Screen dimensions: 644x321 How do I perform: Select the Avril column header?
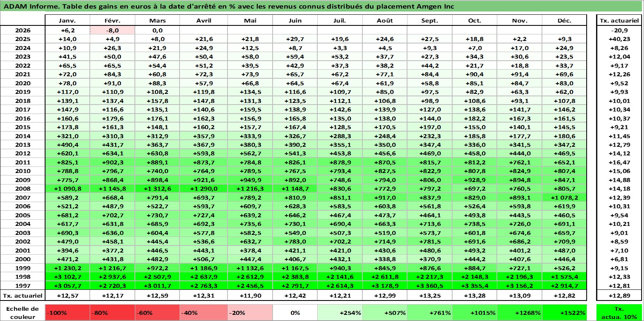(x=204, y=20)
